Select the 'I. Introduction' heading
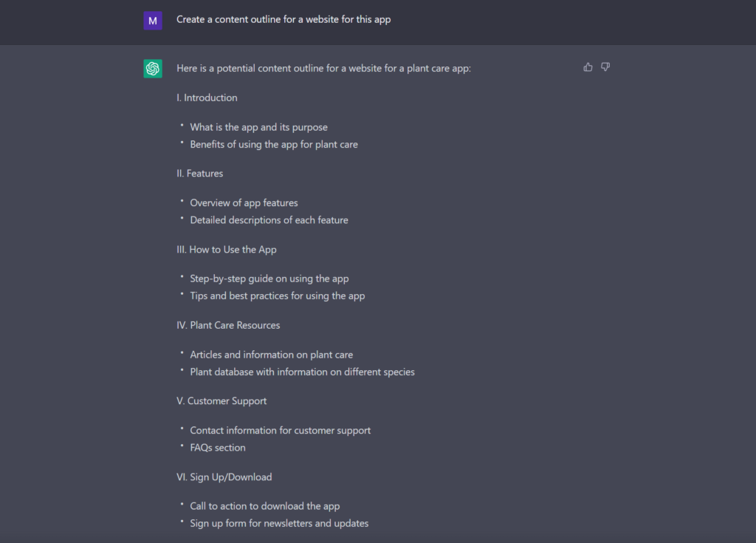 207,98
